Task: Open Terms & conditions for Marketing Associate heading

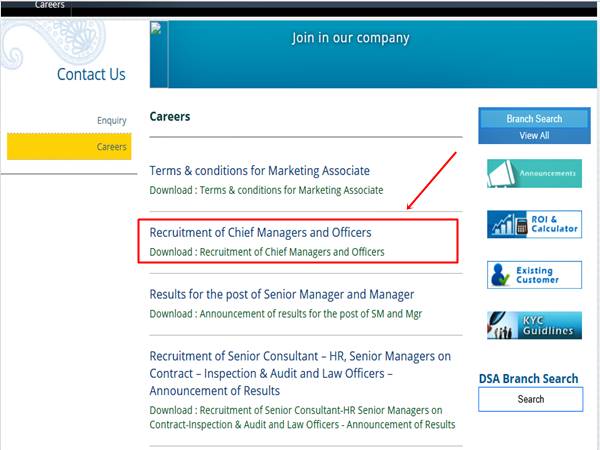Action: 259,171
